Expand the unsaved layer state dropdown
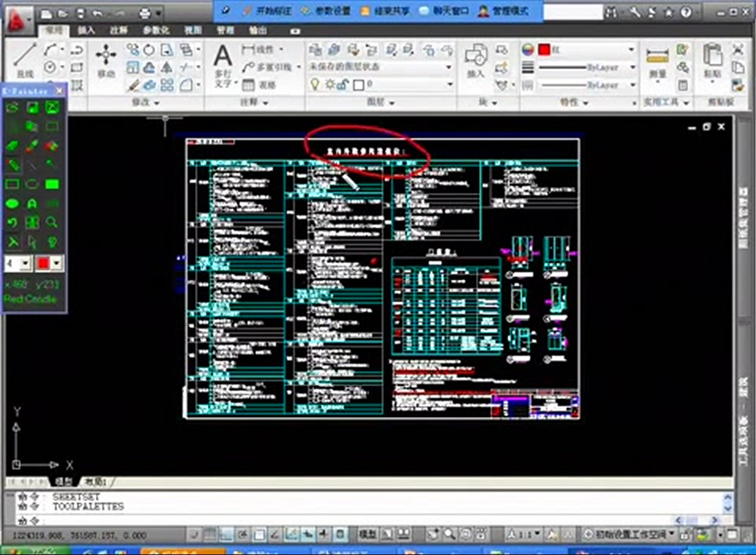The image size is (756, 555). click(380, 66)
